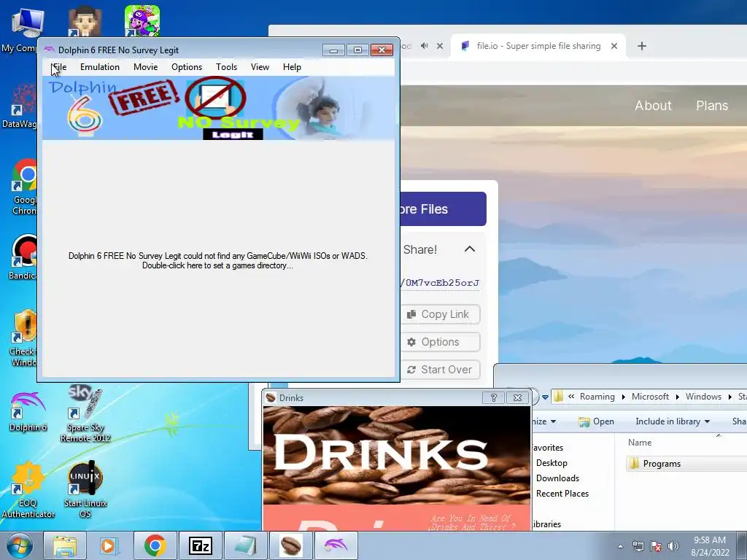Click the purple more Files button

click(443, 209)
